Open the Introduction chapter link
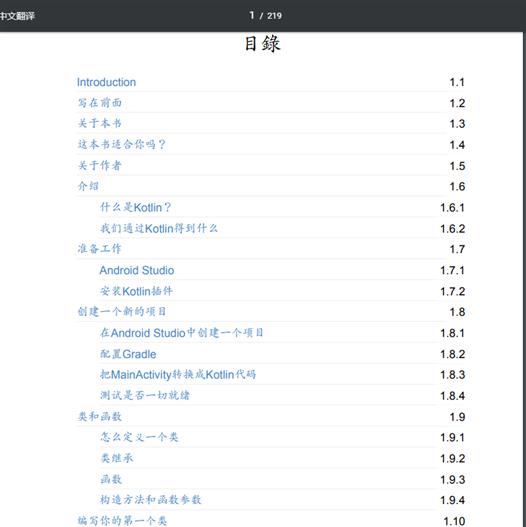 [106, 82]
